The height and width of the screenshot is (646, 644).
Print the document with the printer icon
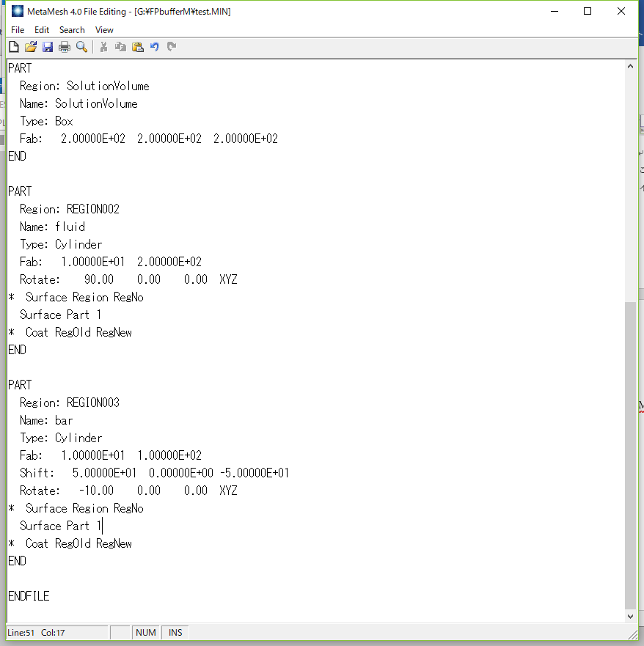pos(65,47)
